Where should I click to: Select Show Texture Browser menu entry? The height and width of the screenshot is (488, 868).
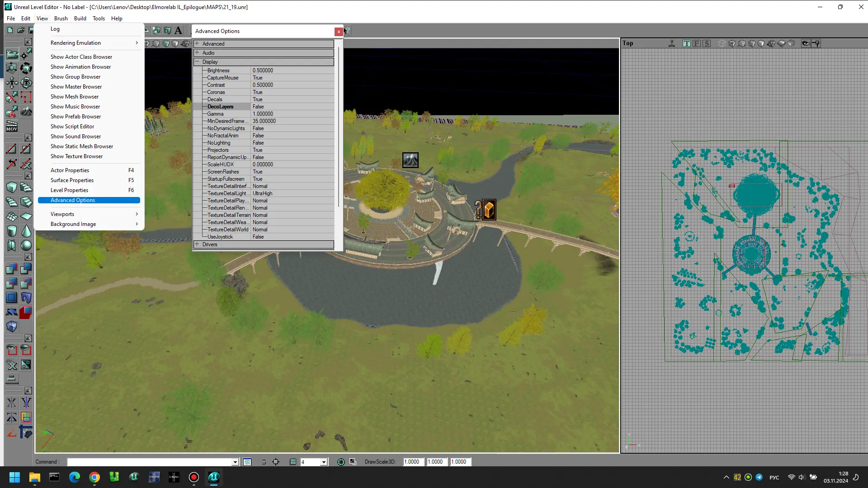[76, 156]
